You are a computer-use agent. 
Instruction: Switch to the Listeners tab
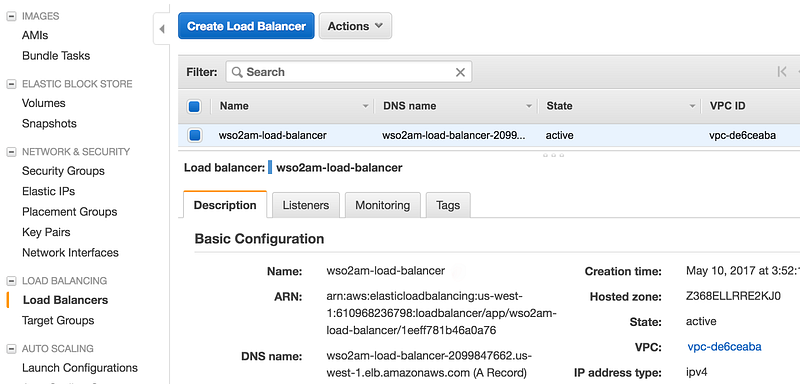tap(306, 205)
